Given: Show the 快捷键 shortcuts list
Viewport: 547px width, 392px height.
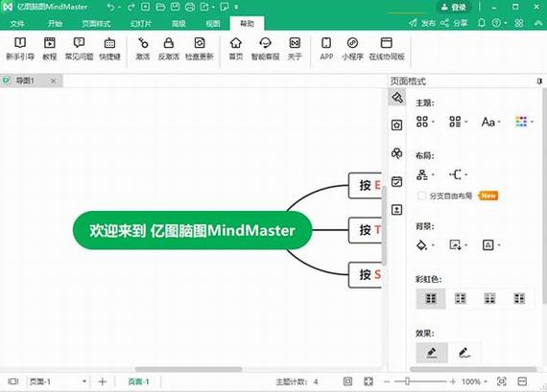Looking at the screenshot, I should point(109,49).
